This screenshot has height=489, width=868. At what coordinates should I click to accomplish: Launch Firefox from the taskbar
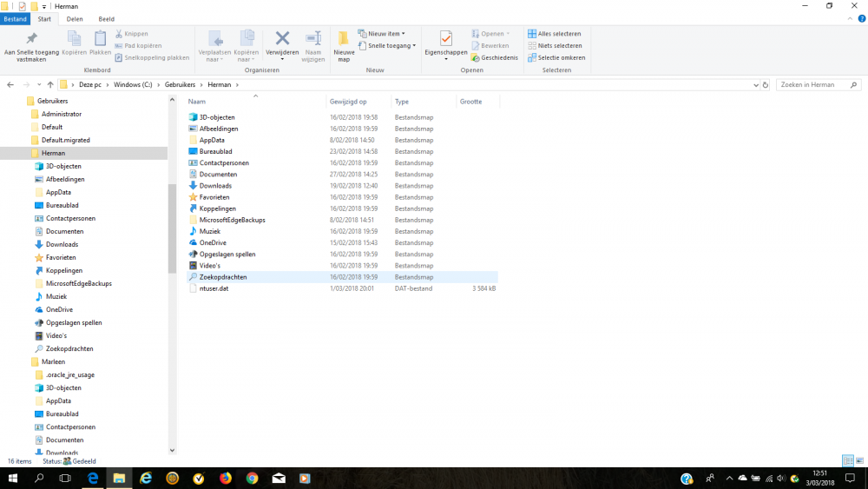pyautogui.click(x=225, y=479)
